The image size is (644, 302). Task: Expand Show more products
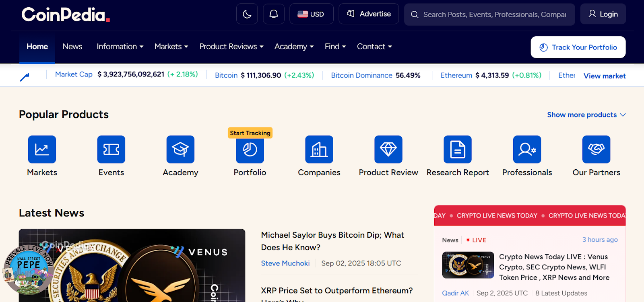[586, 115]
